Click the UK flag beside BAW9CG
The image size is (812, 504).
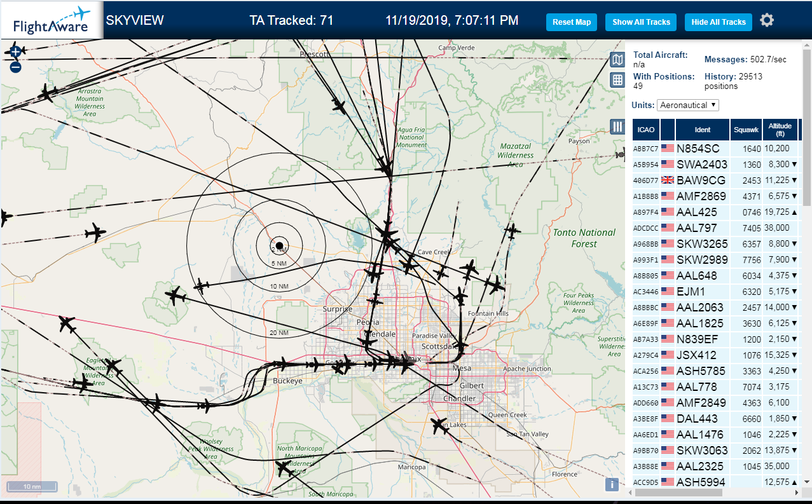pos(668,180)
